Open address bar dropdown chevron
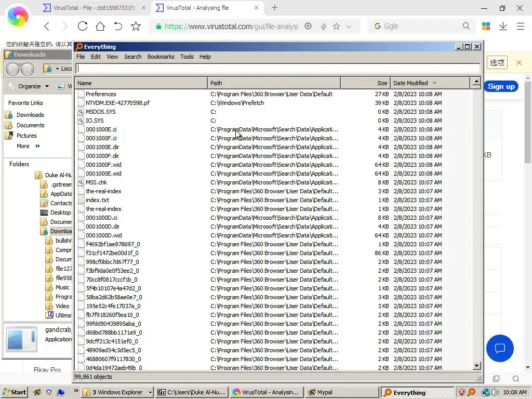This screenshot has width=532, height=399. [349, 26]
